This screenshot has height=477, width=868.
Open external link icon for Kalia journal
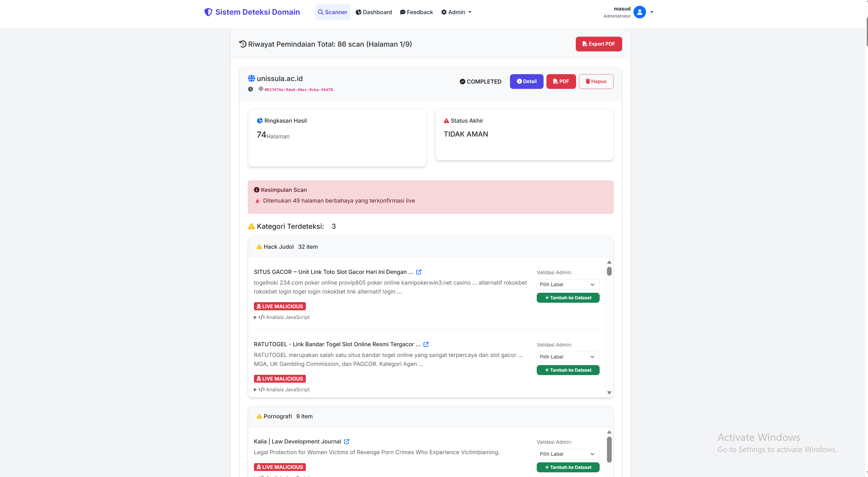[346, 441]
